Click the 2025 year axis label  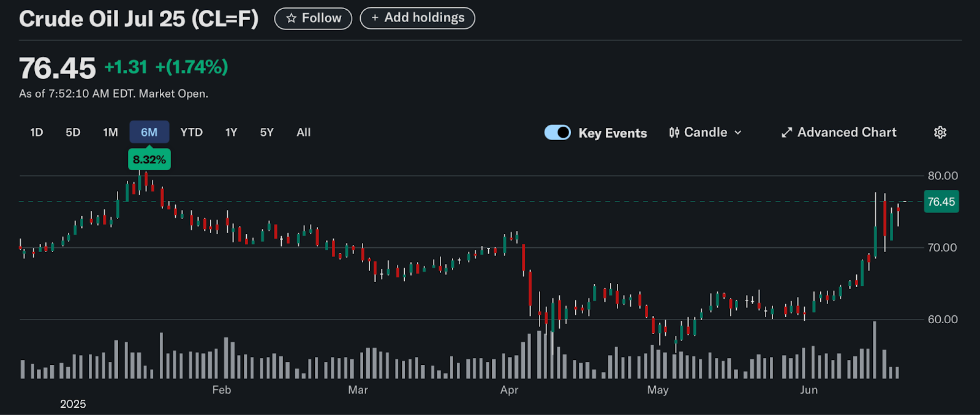tap(73, 404)
